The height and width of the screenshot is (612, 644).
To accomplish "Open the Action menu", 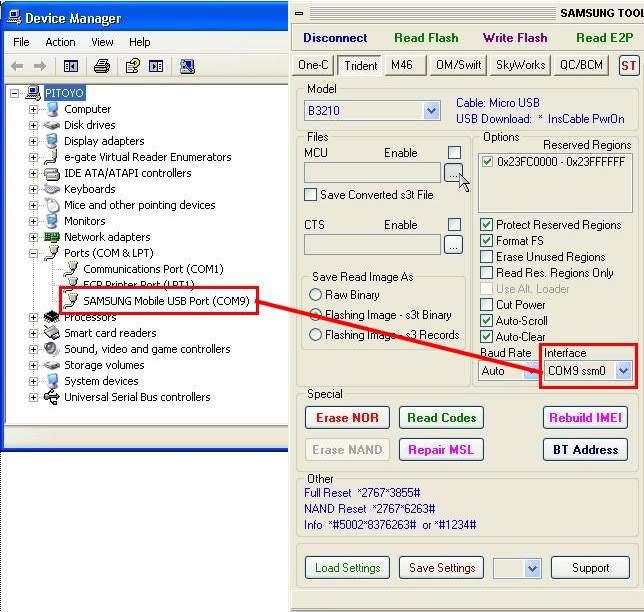I will (60, 42).
